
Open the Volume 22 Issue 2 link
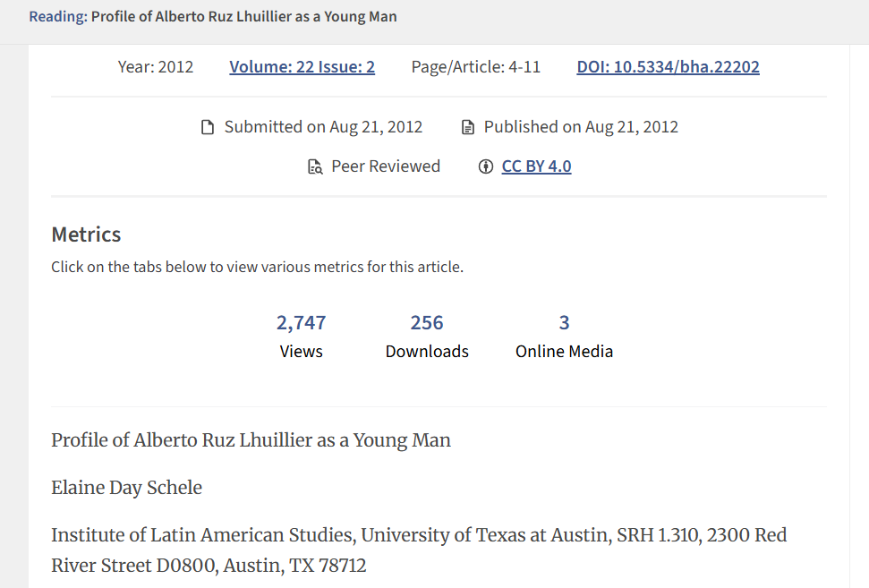[302, 66]
